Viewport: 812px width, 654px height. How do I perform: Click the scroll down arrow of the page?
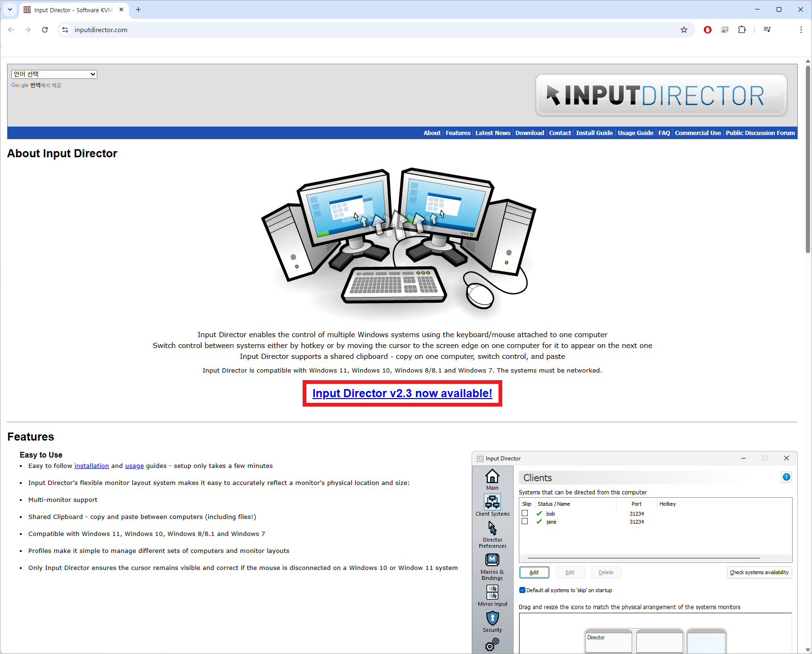[808, 650]
